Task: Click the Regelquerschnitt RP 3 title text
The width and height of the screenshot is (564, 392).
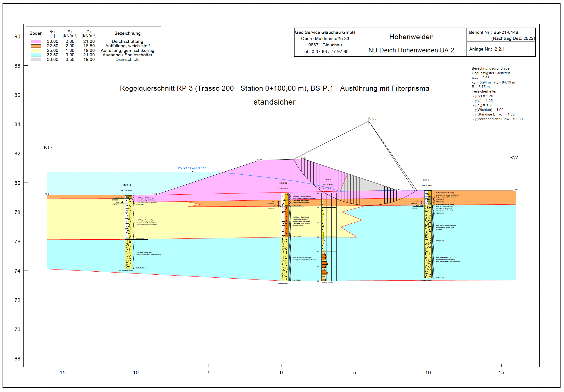Action: tap(274, 88)
